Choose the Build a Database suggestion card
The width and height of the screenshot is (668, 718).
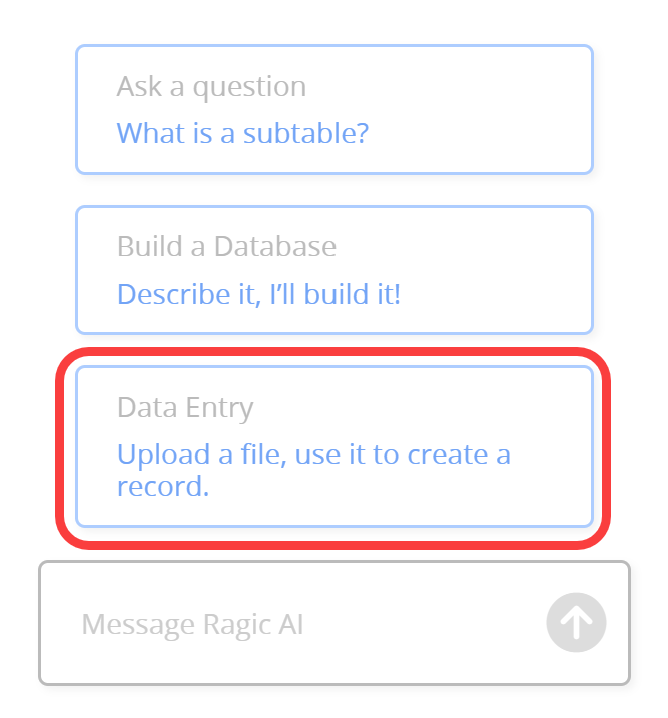[x=334, y=270]
